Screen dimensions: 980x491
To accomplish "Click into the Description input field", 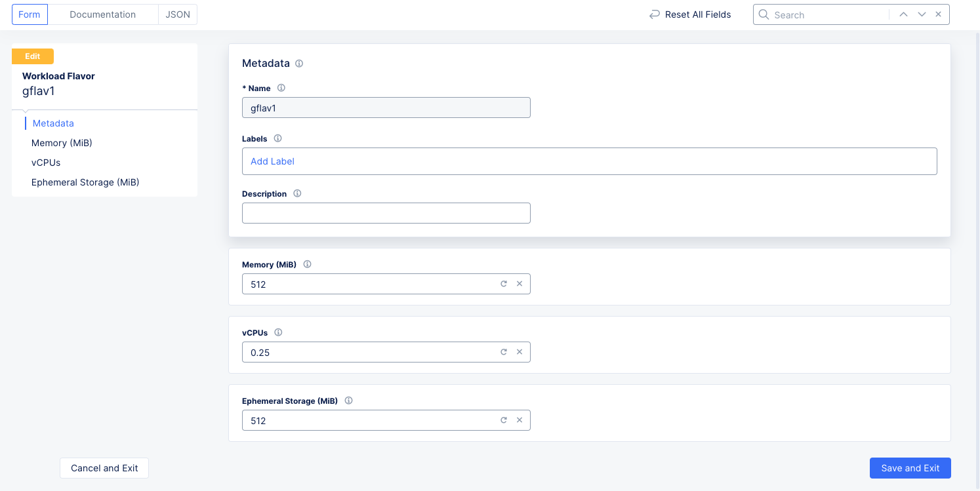I will pyautogui.click(x=386, y=213).
